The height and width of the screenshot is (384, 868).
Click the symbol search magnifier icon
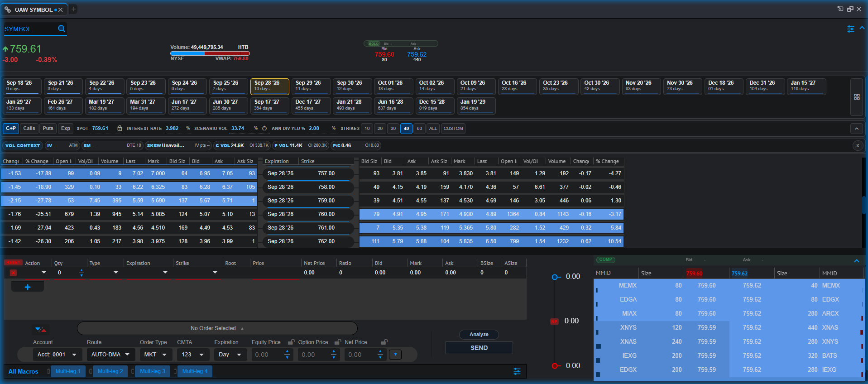tap(62, 29)
